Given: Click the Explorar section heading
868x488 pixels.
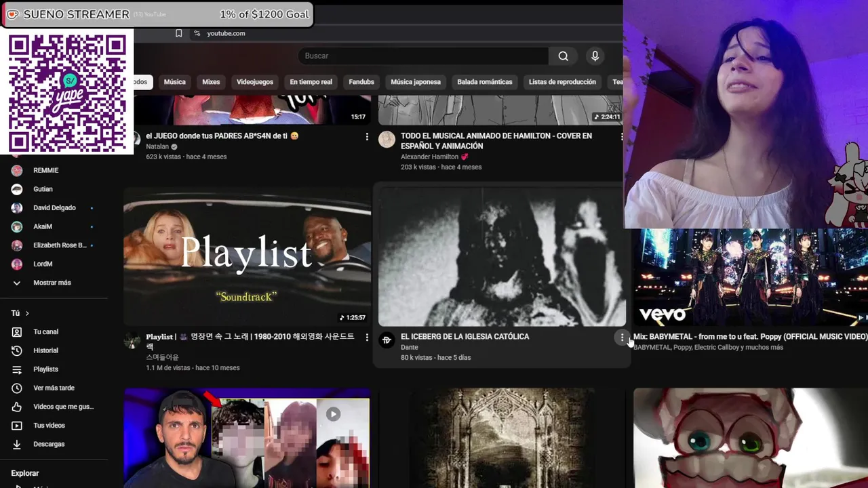Looking at the screenshot, I should (25, 473).
